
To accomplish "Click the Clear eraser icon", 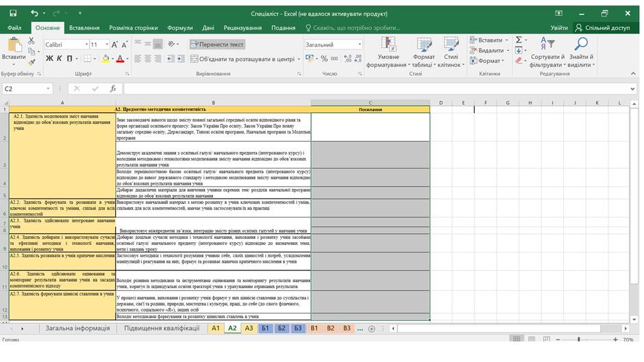I will (x=519, y=60).
